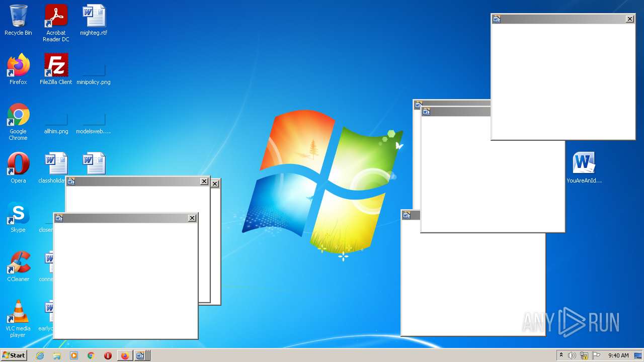Open the clock showing 9:40 AM
Screen dimensions: 644x362
coord(618,355)
